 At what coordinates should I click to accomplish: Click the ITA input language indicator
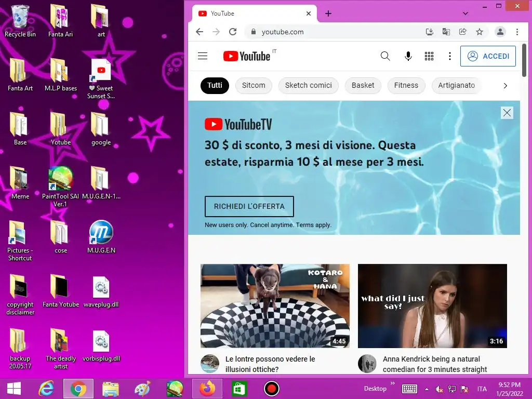click(482, 389)
